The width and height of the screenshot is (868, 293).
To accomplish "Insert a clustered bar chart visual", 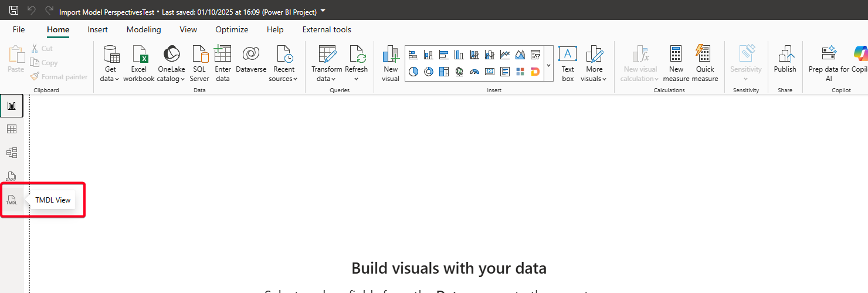I will click(444, 55).
